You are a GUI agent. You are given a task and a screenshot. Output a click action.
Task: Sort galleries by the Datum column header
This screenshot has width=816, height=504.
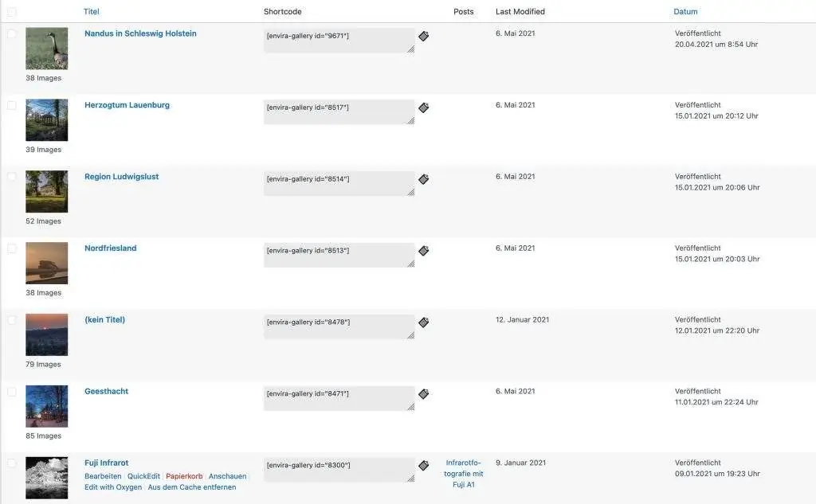tap(685, 12)
